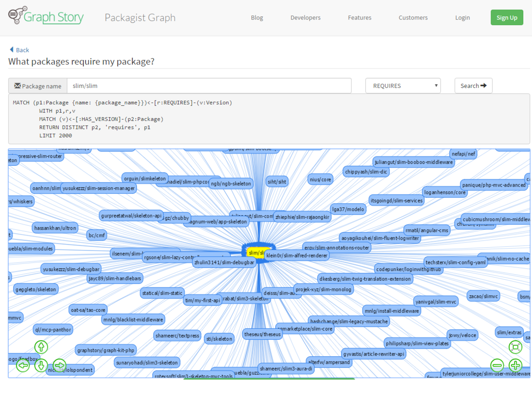The width and height of the screenshot is (532, 419).
Task: Fit graph to screen icon
Action: coord(515,347)
